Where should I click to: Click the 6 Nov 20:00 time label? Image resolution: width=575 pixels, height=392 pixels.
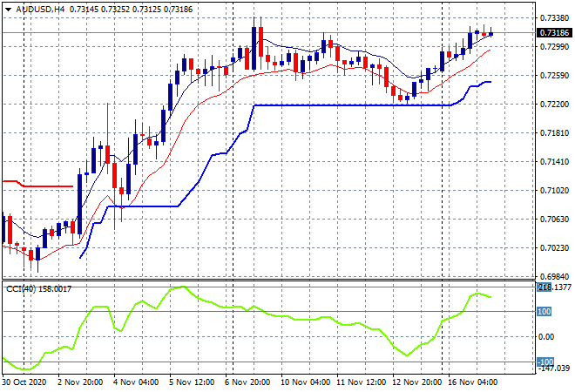coord(247,382)
